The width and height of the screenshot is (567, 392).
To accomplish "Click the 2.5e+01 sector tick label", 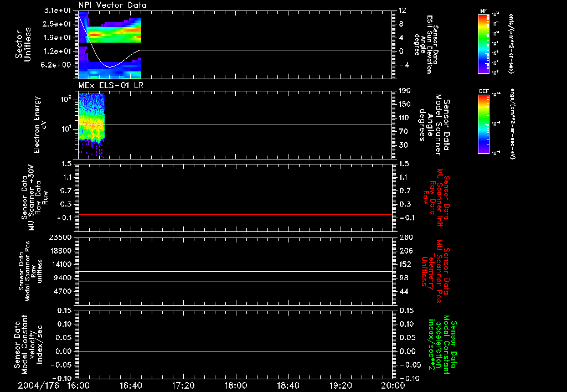I will pyautogui.click(x=58, y=24).
